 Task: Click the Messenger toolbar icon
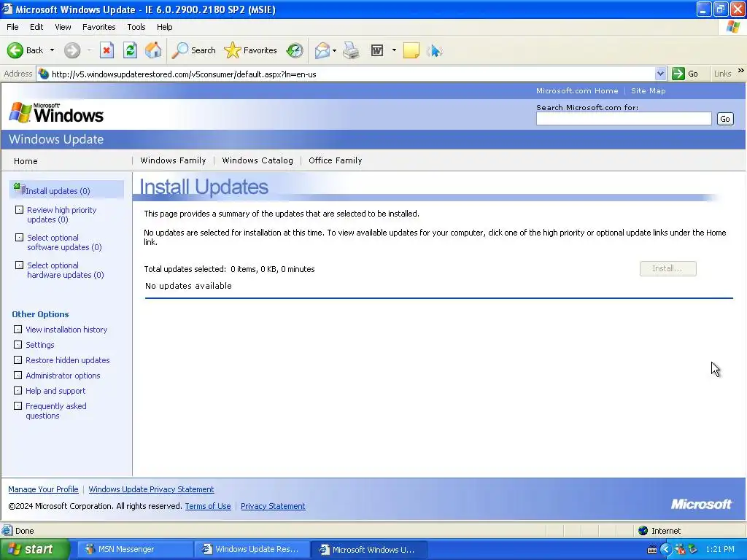(x=435, y=50)
